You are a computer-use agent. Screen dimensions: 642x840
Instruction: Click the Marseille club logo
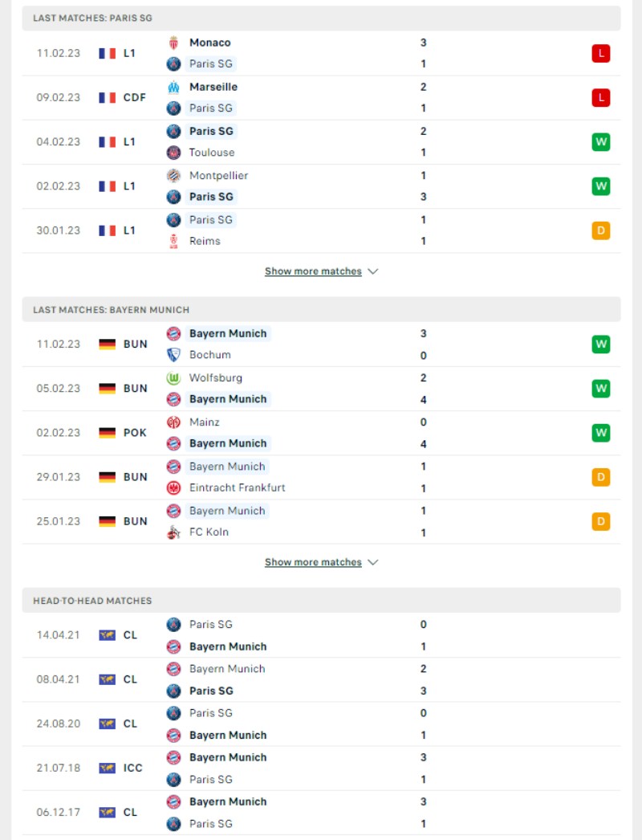tap(173, 87)
